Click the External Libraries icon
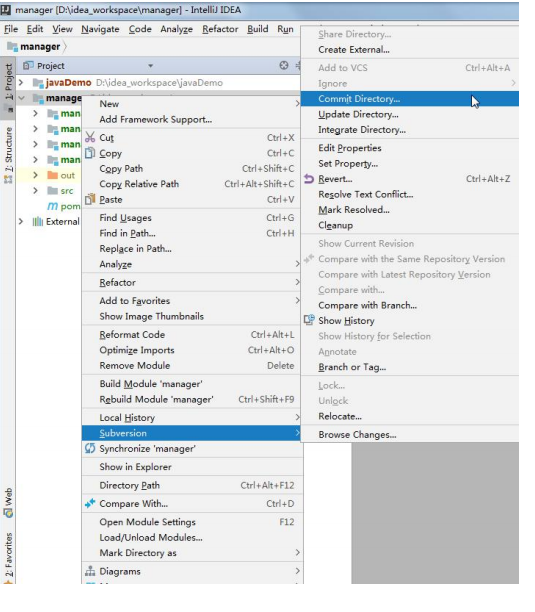 click(37, 222)
